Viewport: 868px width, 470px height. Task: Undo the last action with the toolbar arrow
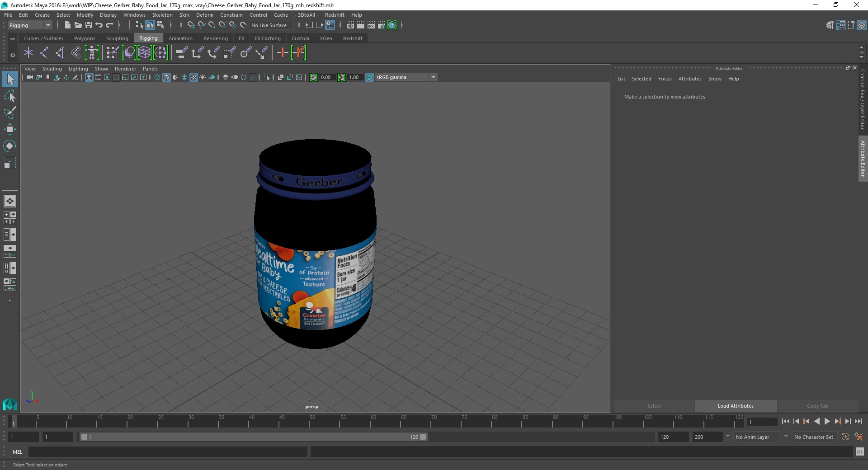(x=99, y=25)
